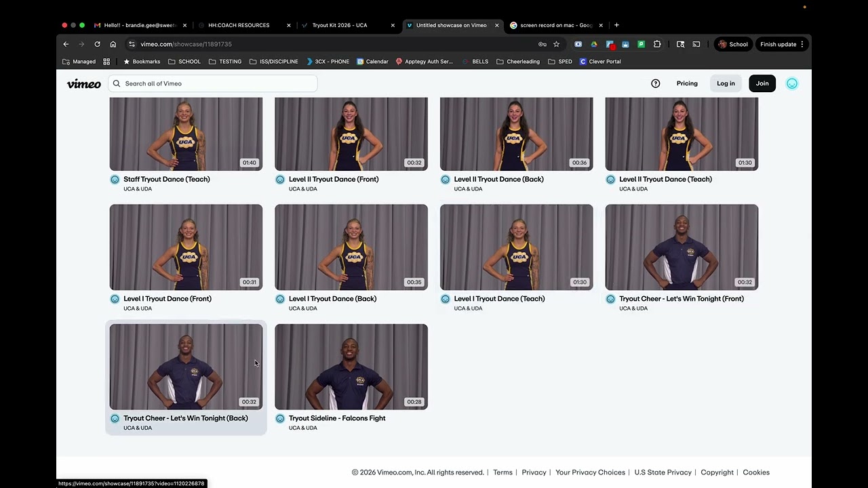Image resolution: width=868 pixels, height=488 pixels.
Task: Open the SCHOOL bookmarks folder
Action: (x=184, y=62)
